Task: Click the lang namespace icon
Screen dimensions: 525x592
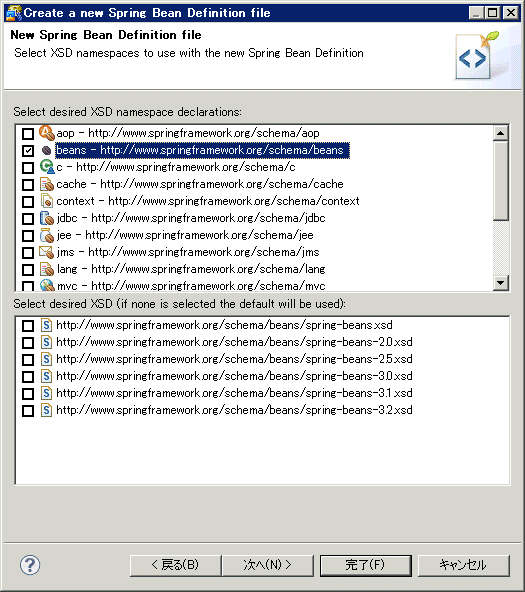Action: tap(47, 269)
